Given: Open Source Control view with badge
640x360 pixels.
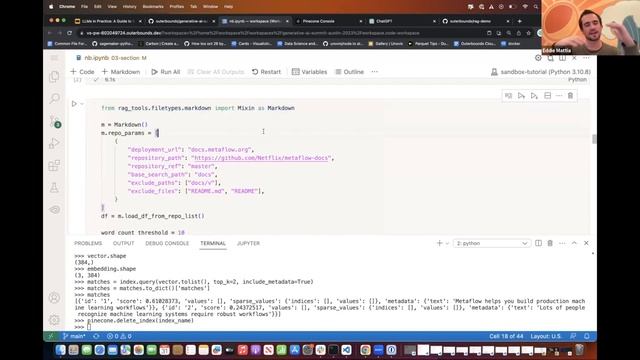Looking at the screenshot, I should point(55,121).
